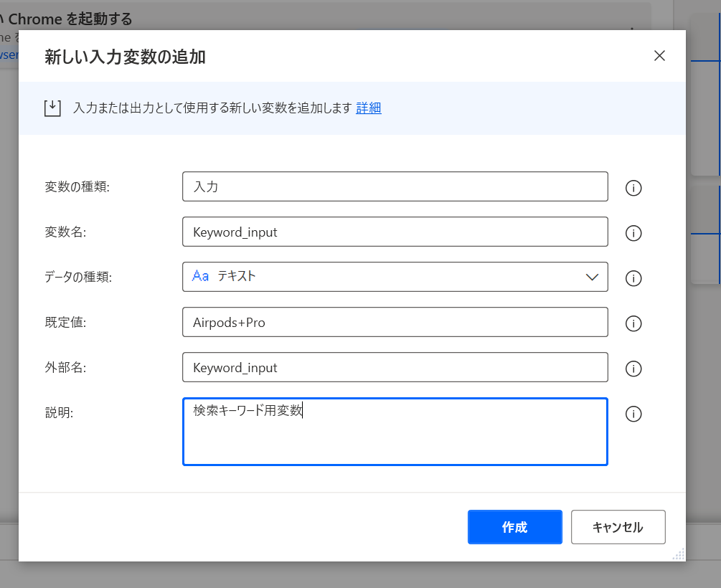Click the キャンセル button
This screenshot has width=721, height=588.
tap(618, 527)
